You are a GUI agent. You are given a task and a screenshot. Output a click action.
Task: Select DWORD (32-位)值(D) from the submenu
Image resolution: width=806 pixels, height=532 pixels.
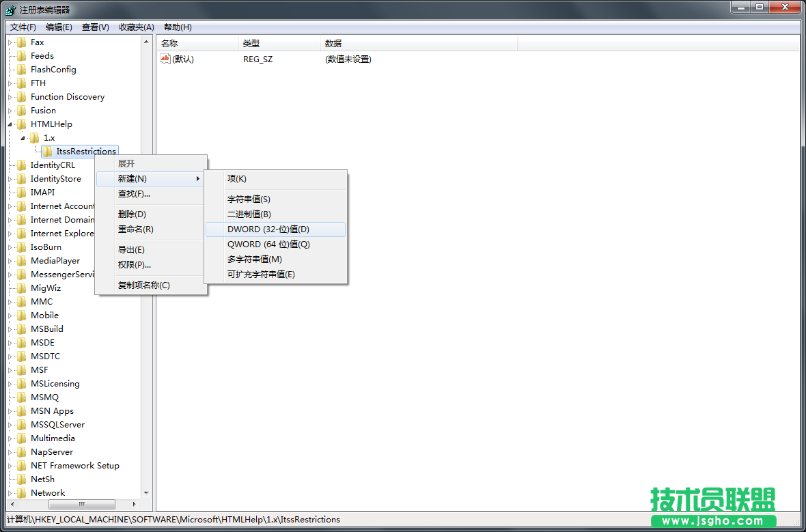(267, 229)
